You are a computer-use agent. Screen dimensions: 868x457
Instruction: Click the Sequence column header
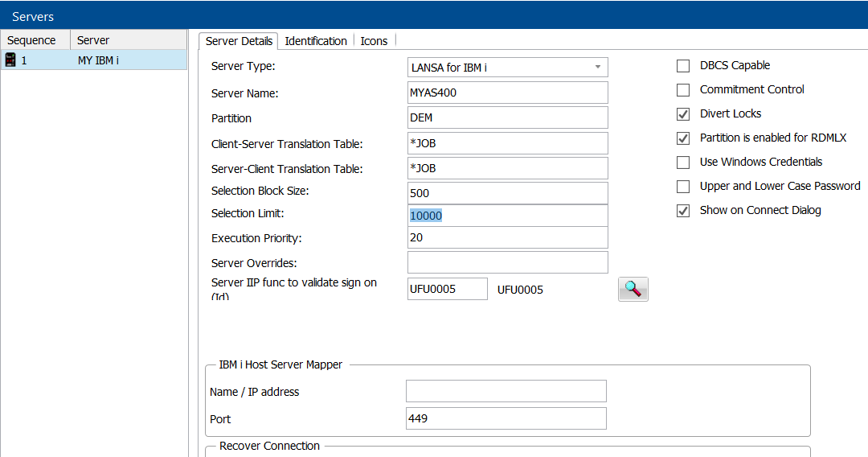35,40
